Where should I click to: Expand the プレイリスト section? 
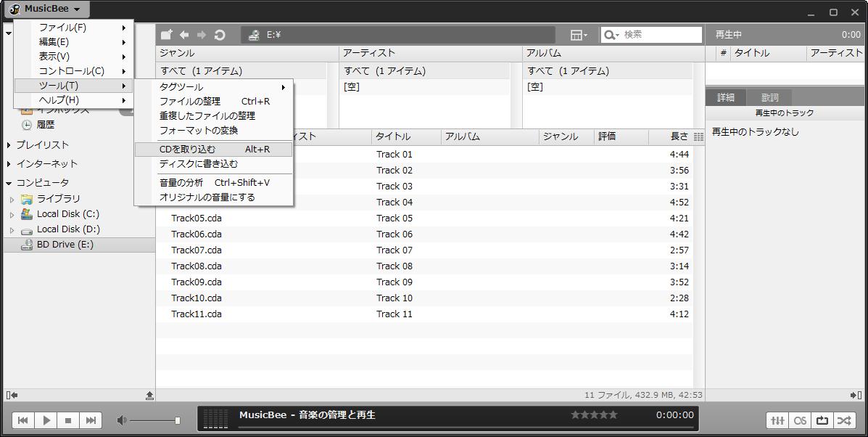coord(9,145)
